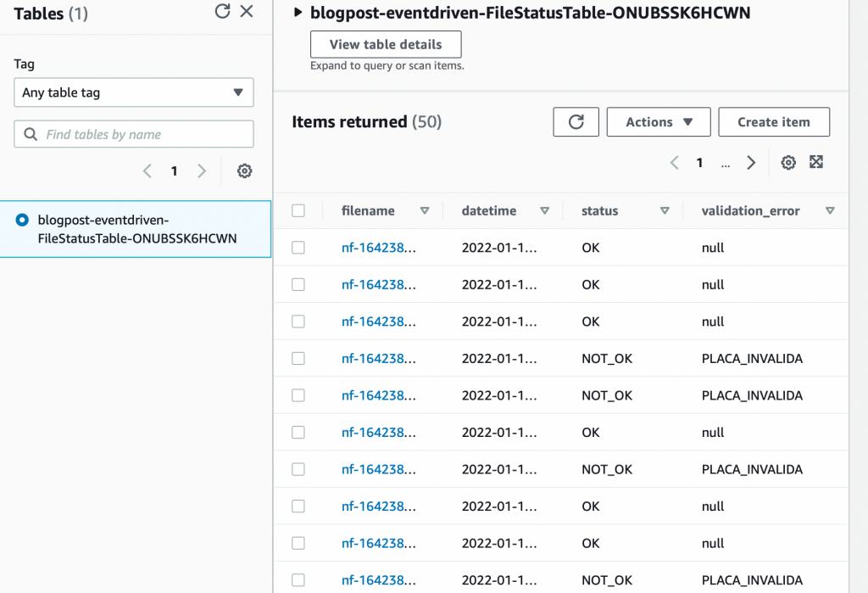The width and height of the screenshot is (868, 593).
Task: Open the Actions dropdown menu
Action: coord(659,122)
